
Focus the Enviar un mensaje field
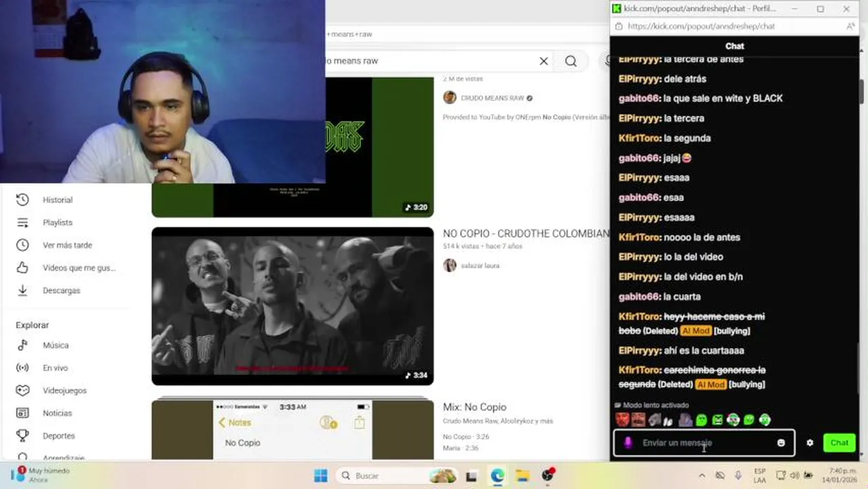point(704,443)
